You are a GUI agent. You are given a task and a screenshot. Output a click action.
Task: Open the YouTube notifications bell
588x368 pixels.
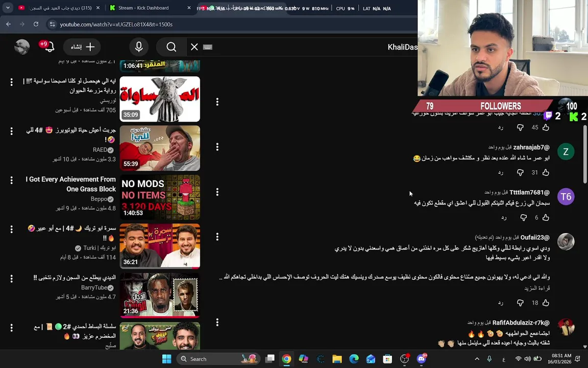(x=50, y=47)
